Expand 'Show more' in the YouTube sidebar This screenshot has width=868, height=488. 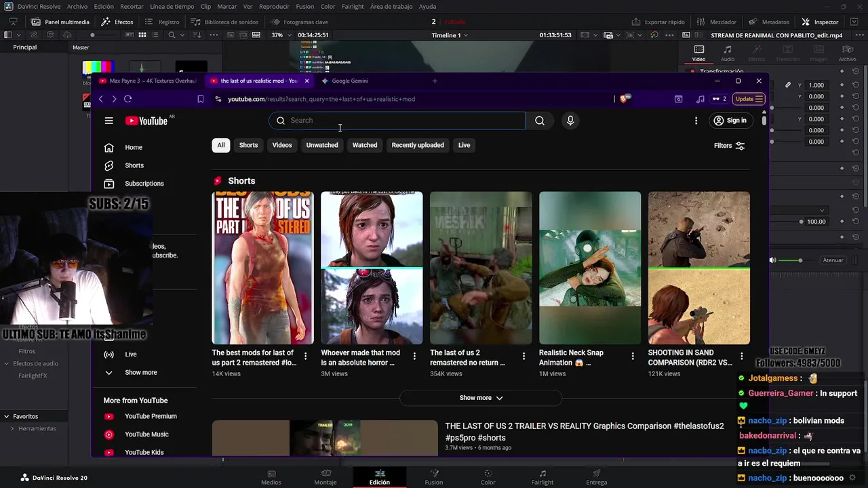130,373
